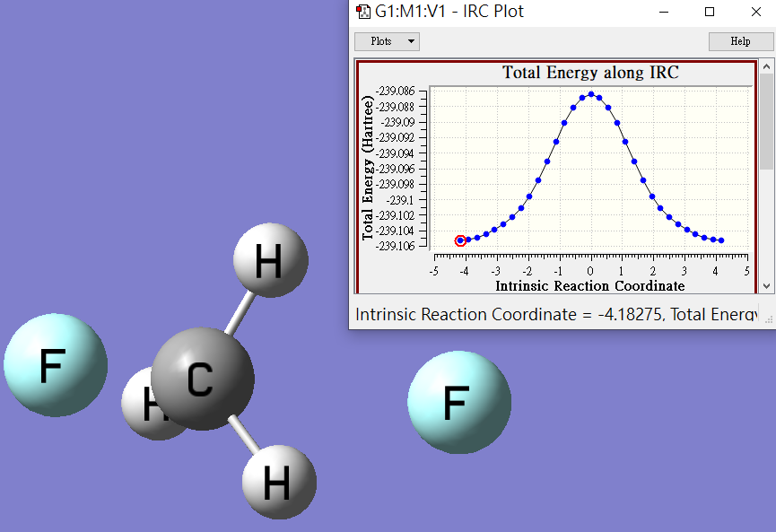Minimize the IRC Plot window
The image size is (776, 532).
pos(664,12)
